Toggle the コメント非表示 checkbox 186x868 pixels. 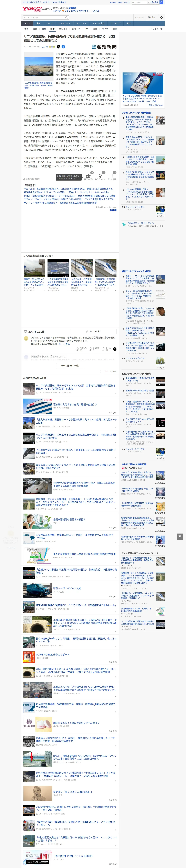coord(102,371)
